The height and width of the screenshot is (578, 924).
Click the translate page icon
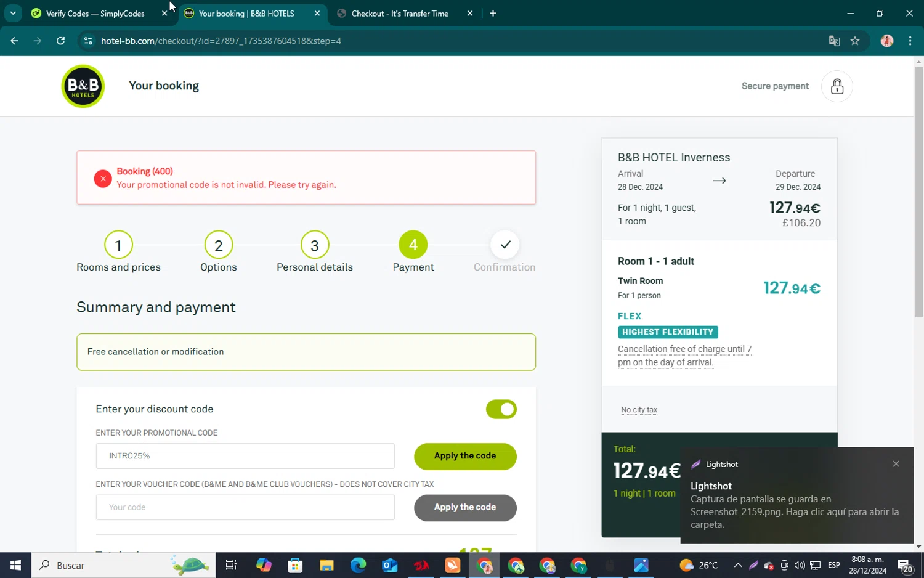[x=834, y=41]
